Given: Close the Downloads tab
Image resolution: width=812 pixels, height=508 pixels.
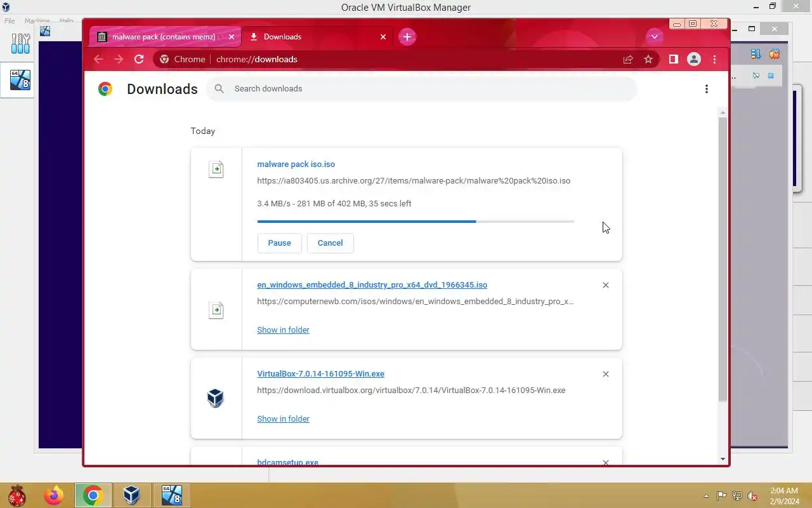Looking at the screenshot, I should pyautogui.click(x=383, y=37).
